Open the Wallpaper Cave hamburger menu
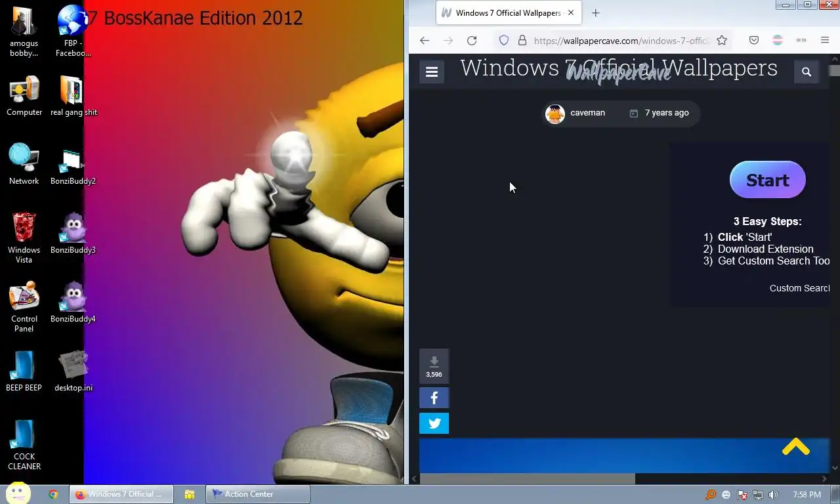Screen dimensions: 840x504 (432, 72)
